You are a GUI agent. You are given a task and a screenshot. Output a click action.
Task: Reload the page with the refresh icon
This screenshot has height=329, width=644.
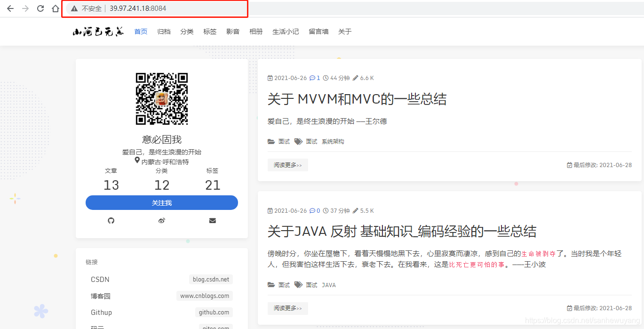40,8
